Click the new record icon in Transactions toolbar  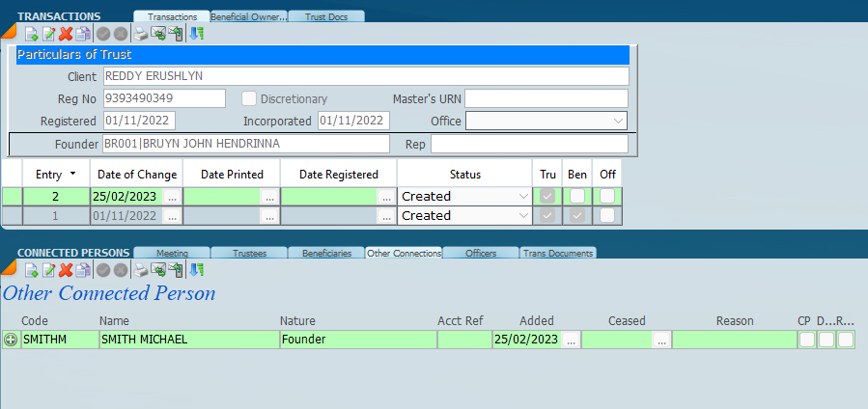(31, 34)
